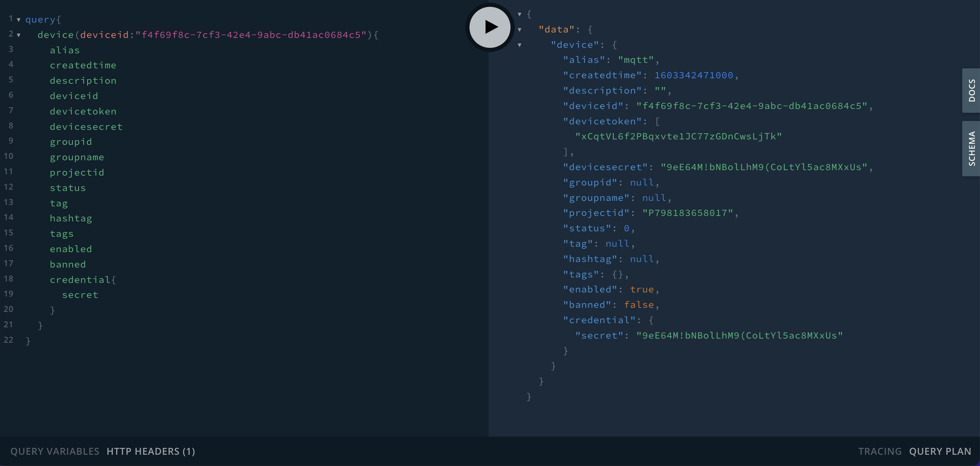Click the alias field on line 3
The image size is (980, 466).
[65, 50]
